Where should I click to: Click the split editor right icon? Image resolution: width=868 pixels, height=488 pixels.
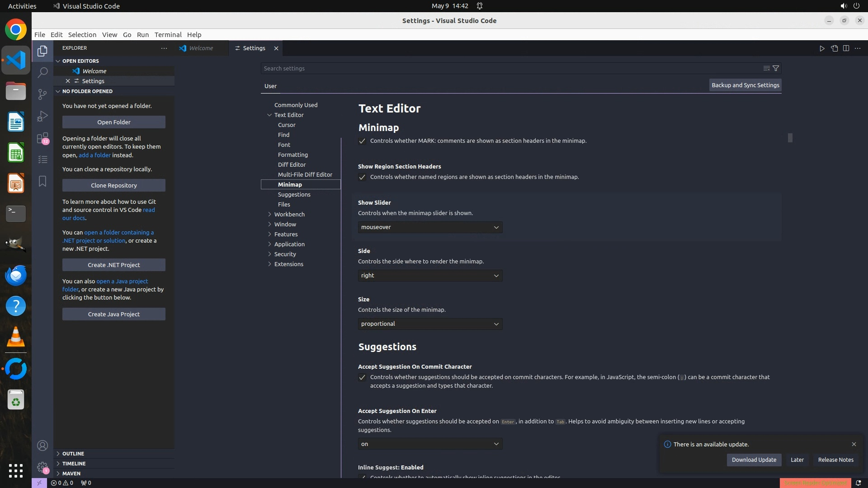pos(846,48)
